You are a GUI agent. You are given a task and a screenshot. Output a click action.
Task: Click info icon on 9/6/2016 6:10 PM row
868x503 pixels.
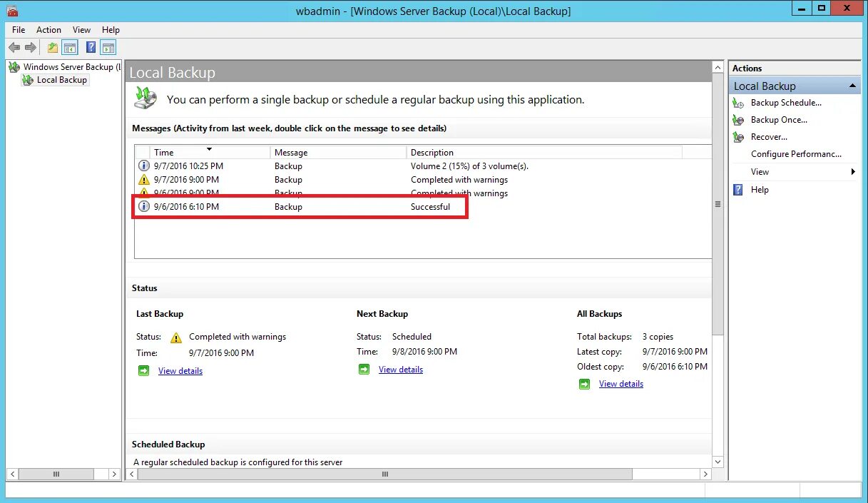[144, 207]
